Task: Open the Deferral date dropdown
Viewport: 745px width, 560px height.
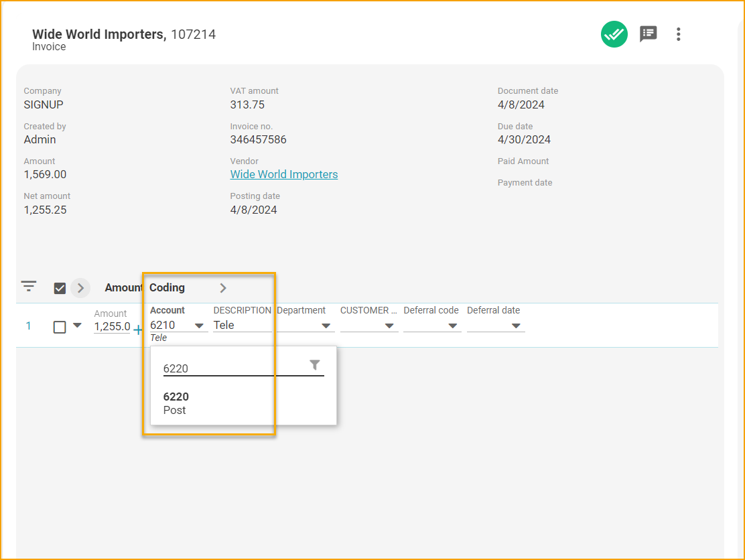Action: coord(516,325)
